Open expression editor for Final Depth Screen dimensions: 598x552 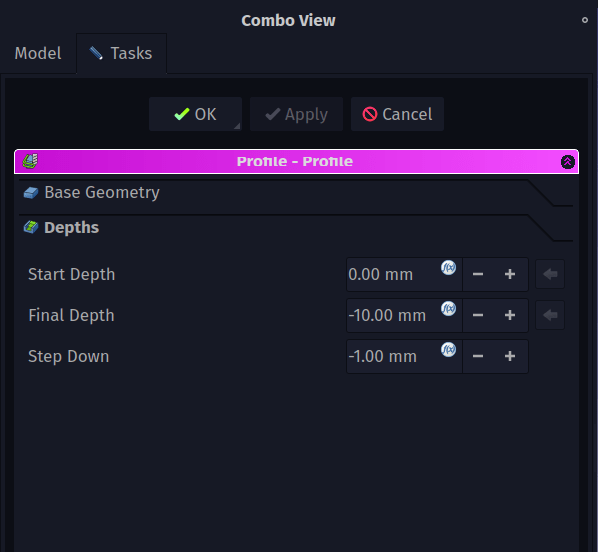[448, 308]
